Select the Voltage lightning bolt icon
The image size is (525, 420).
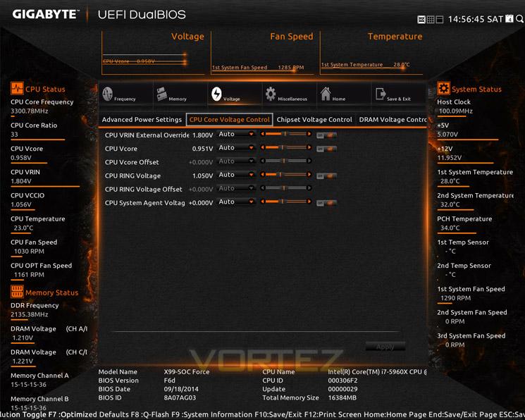(216, 94)
